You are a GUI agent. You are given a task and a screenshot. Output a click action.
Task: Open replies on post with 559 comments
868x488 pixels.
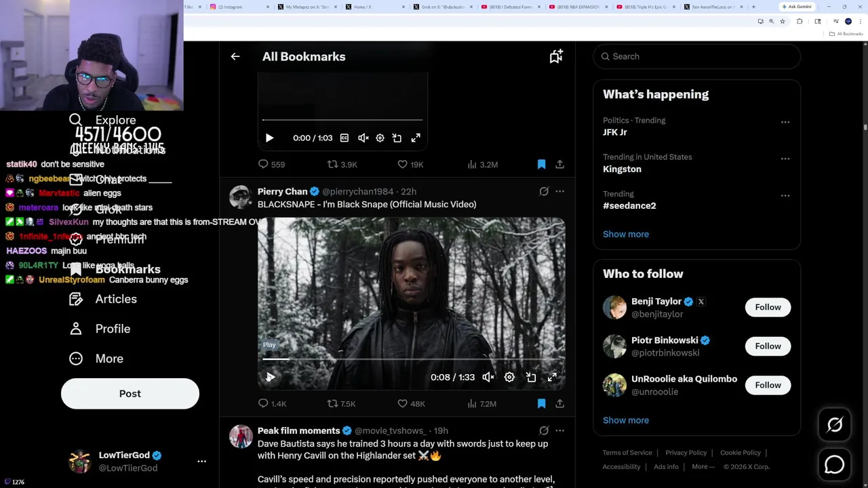pos(271,164)
